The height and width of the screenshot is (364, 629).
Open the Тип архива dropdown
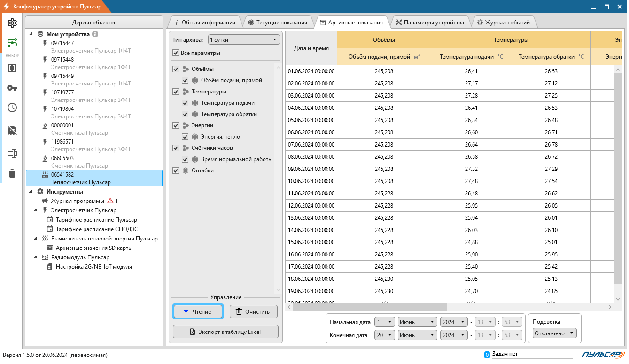(x=243, y=40)
